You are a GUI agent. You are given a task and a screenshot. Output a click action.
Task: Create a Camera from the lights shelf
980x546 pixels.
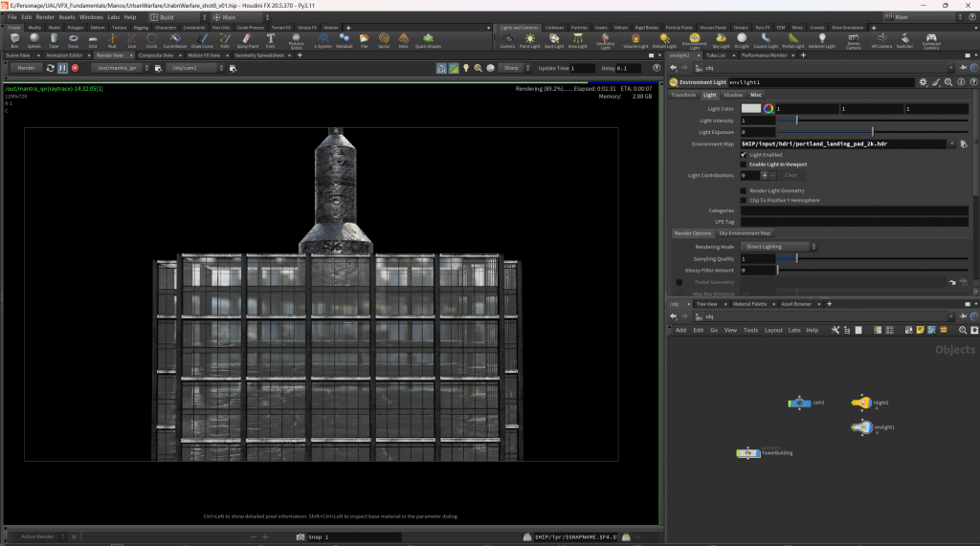[507, 41]
